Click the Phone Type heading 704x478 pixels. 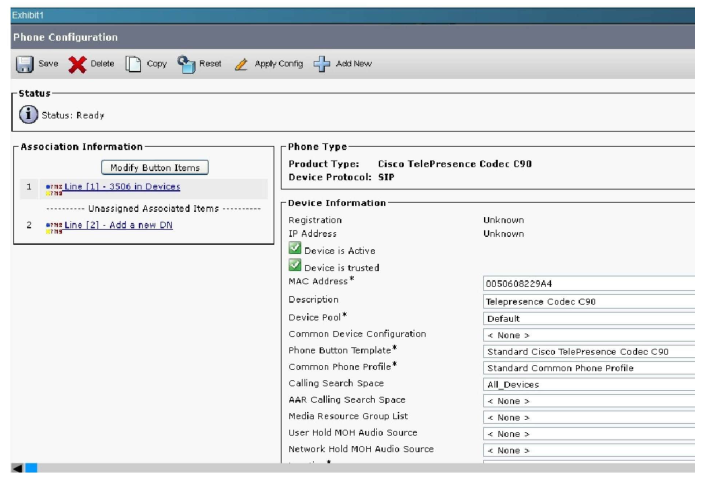coord(317,147)
